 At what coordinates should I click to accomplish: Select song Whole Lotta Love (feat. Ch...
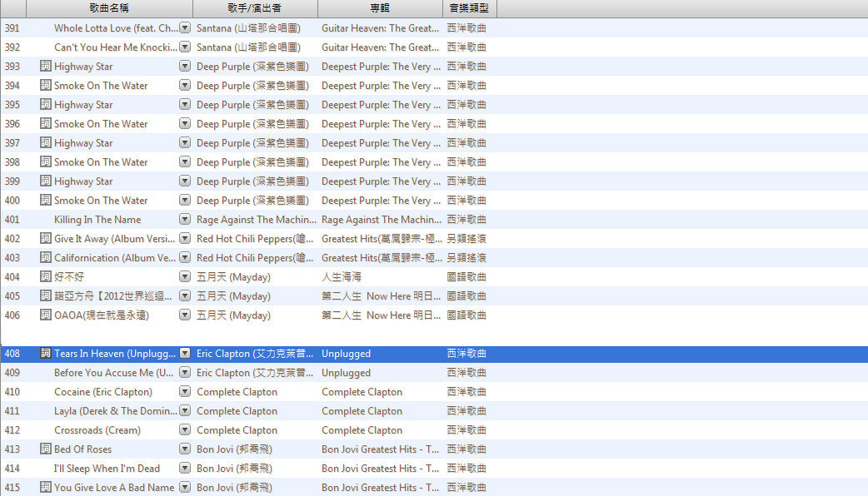click(x=116, y=28)
